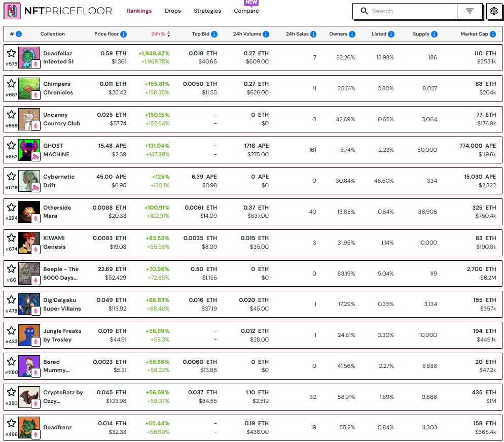
Task: Sort table by Price floor header
Action: tap(106, 34)
